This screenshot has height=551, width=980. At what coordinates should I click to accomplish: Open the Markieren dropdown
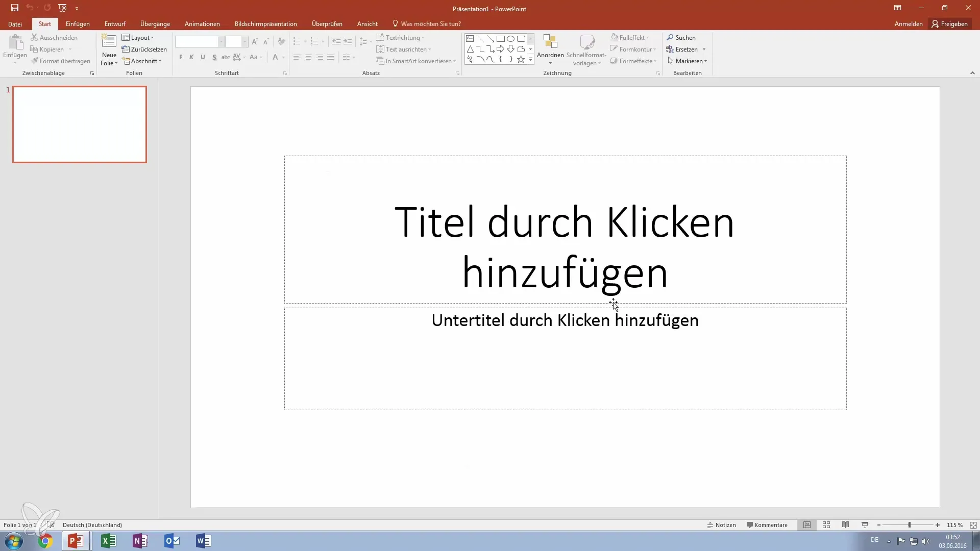[688, 61]
